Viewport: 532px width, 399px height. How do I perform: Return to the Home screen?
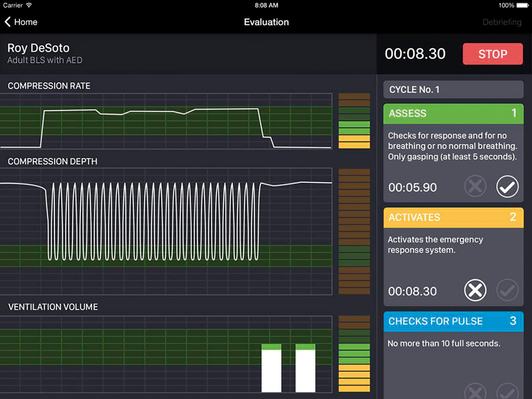point(26,22)
